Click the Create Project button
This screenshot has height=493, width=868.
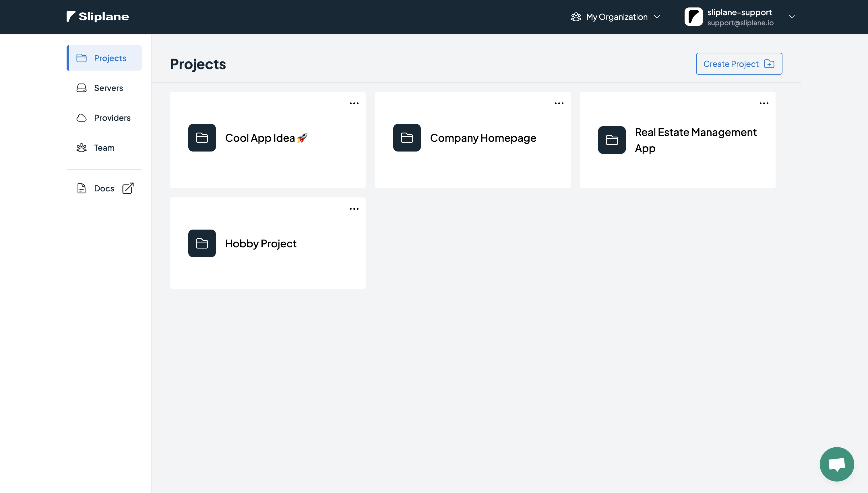click(x=739, y=64)
